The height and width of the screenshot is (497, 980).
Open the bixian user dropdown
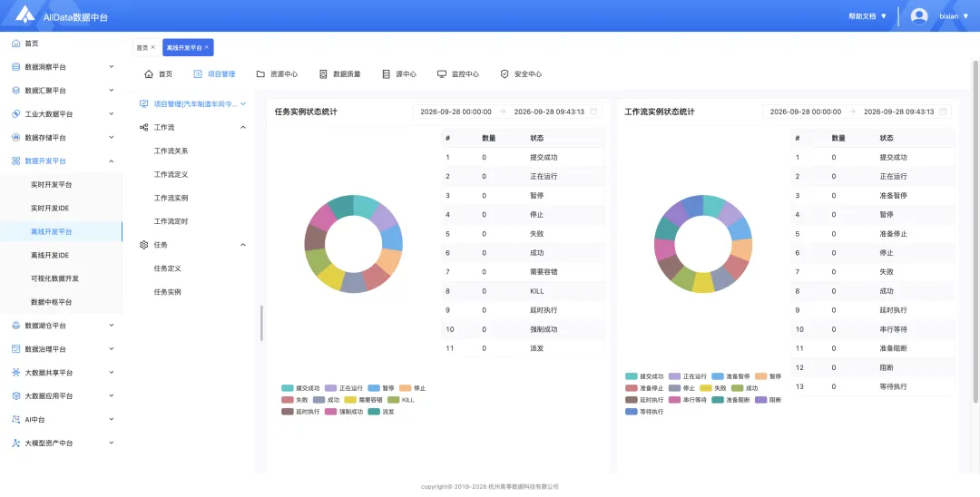[954, 16]
